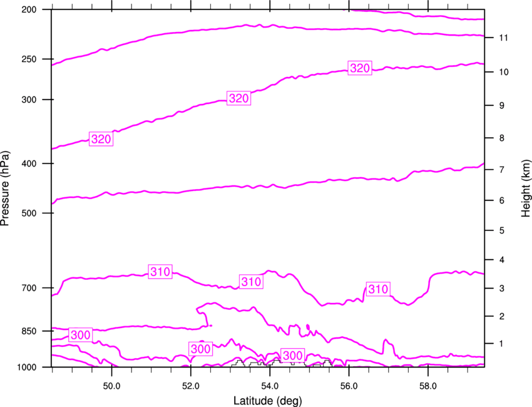Select the 250 pressure tick label

[29, 59]
